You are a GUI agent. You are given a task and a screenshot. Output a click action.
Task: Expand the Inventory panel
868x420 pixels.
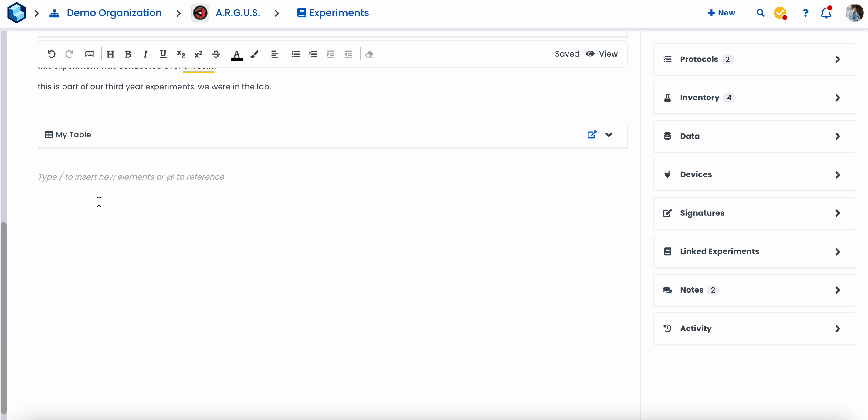point(754,98)
